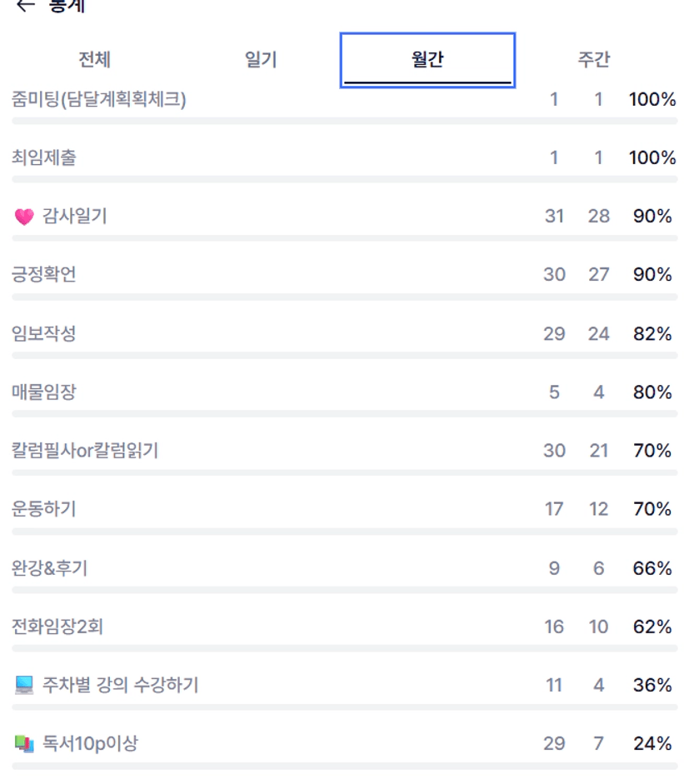
Task: Click the progress bar under 감사일기
Action: point(344,238)
